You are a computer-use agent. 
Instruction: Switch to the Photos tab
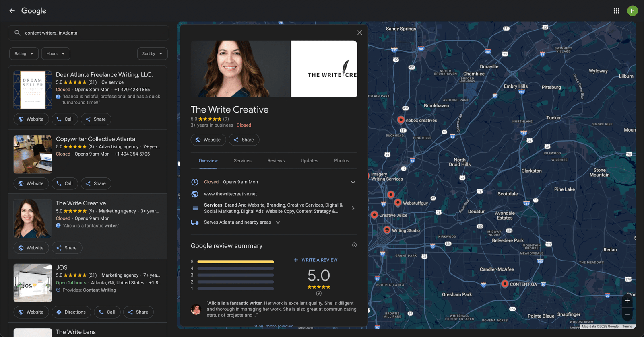pos(342,161)
